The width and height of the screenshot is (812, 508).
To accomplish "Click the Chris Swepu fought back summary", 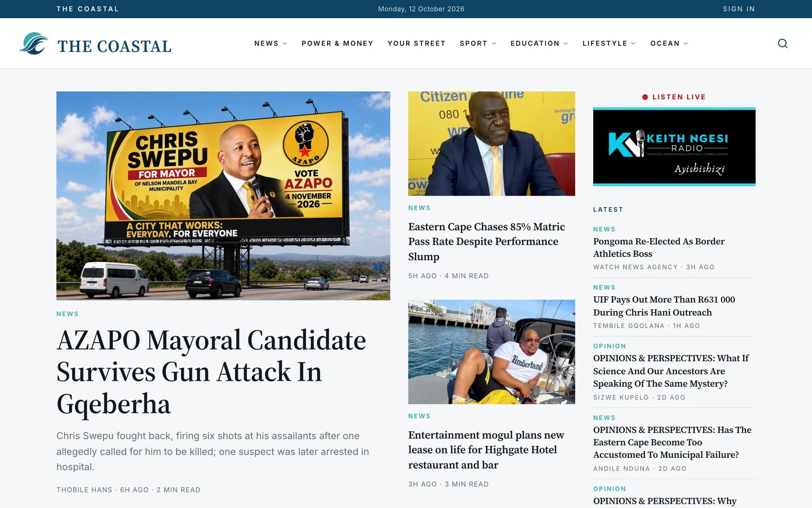I will (213, 451).
